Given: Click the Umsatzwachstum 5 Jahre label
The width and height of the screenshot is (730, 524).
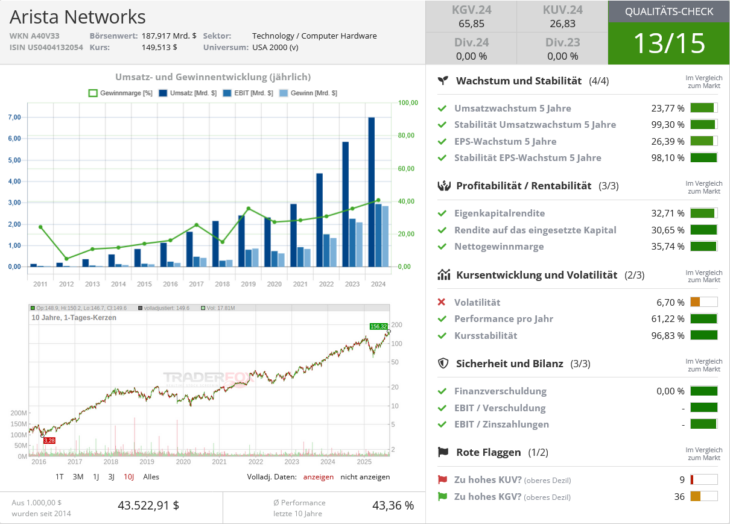Looking at the screenshot, I should (513, 108).
